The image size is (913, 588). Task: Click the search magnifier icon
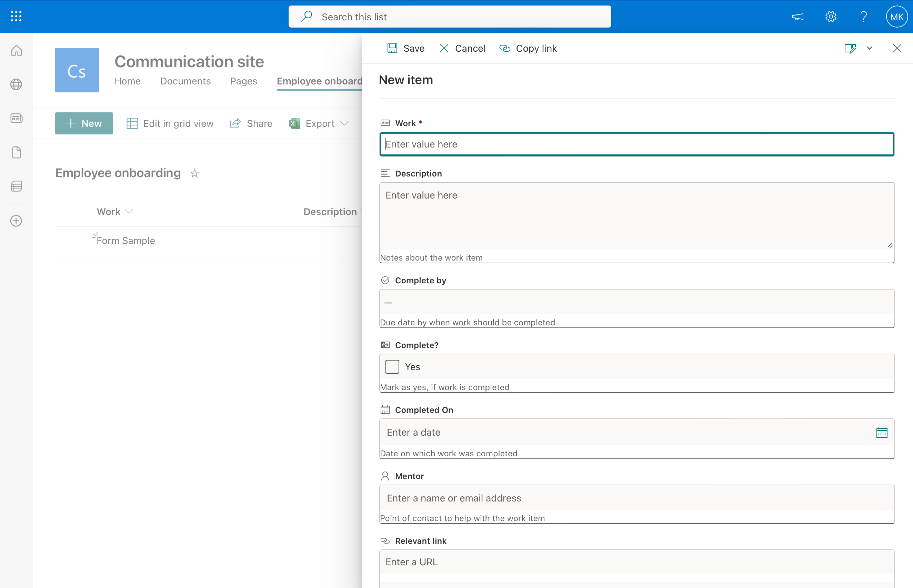308,17
